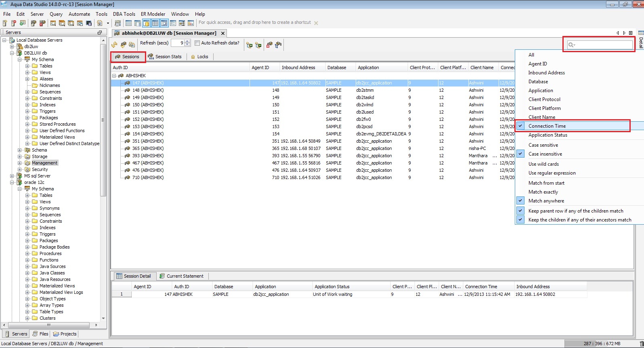Click the Local Database Servers globe icon
644x348 pixels.
[x=12, y=40]
